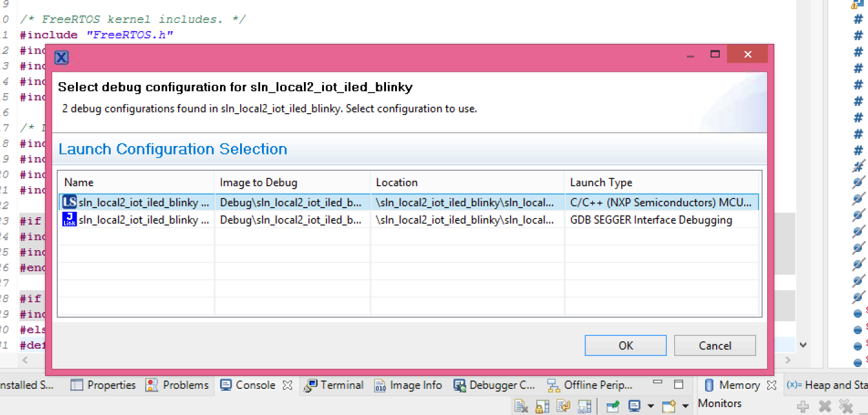This screenshot has height=415, width=868.
Task: Add a new memory monitor
Action: tap(803, 406)
